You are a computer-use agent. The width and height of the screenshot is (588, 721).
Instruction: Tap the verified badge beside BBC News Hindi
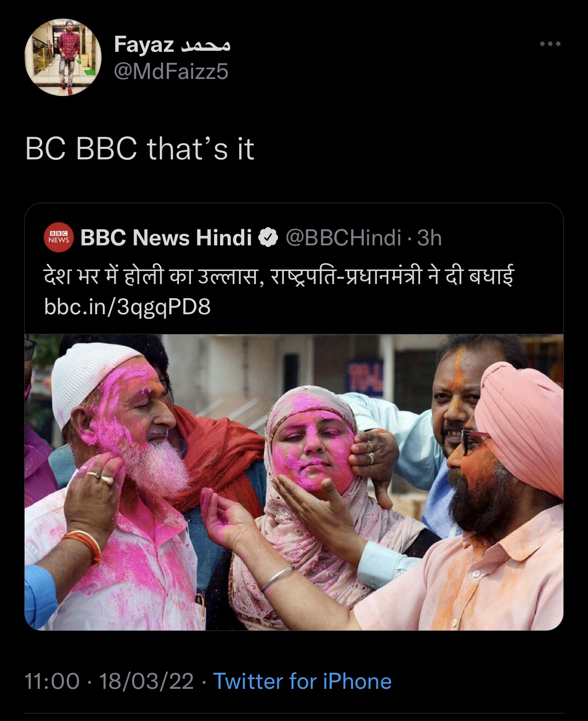click(268, 238)
